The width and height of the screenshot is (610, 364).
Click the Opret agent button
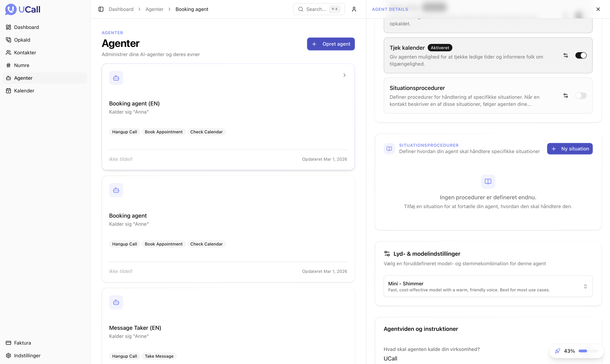point(331,44)
